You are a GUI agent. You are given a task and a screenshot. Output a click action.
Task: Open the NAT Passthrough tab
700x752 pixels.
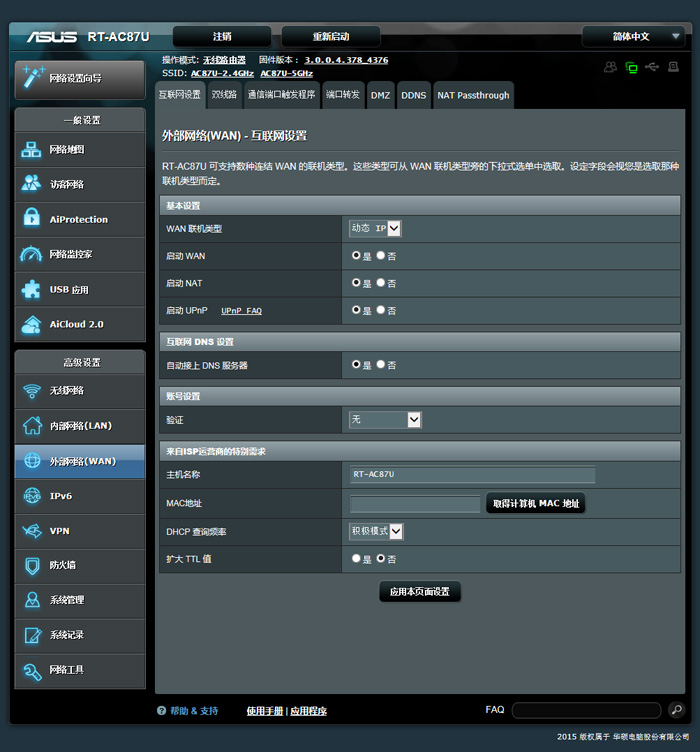tap(473, 95)
